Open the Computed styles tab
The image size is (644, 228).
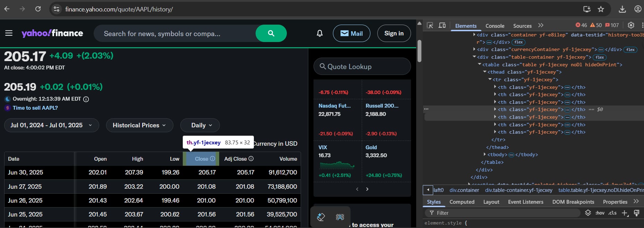462,202
